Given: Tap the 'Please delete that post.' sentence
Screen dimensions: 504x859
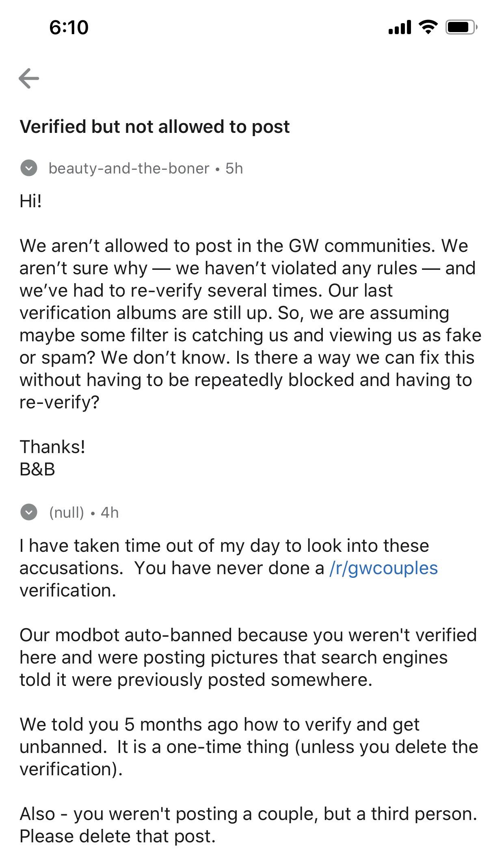Looking at the screenshot, I should point(117,836).
